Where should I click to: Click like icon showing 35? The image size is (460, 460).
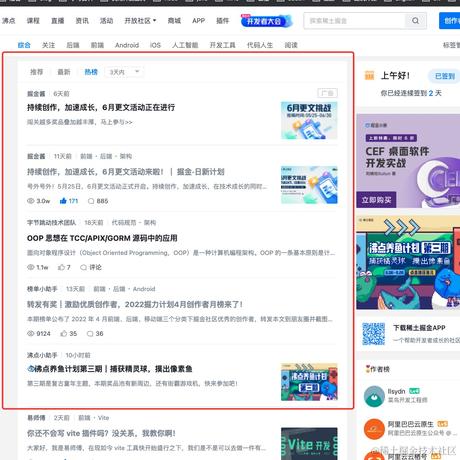click(64, 333)
